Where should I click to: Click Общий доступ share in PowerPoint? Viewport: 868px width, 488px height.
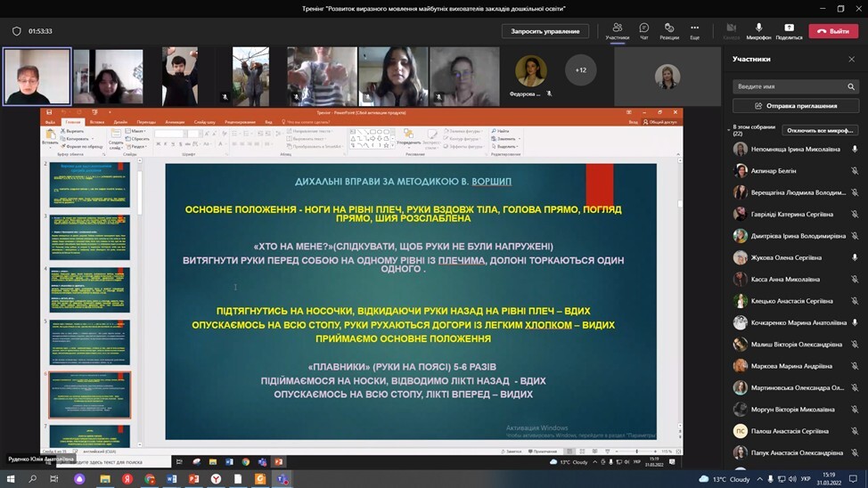[659, 122]
